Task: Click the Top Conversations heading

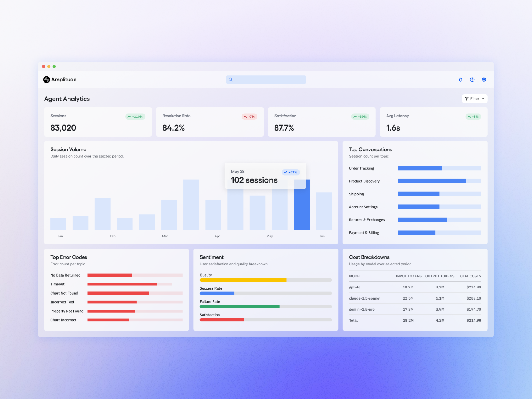Action: point(370,150)
